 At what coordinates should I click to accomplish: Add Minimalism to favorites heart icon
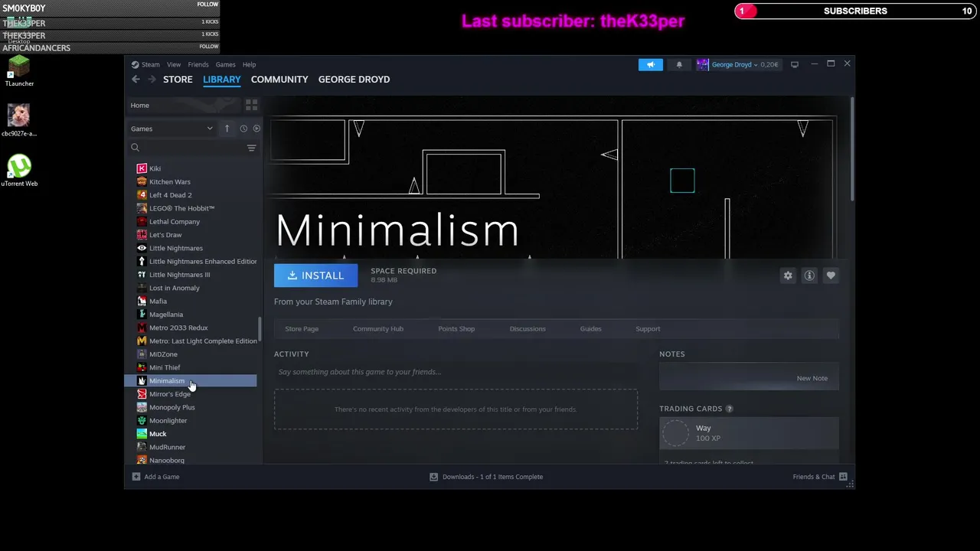831,275
